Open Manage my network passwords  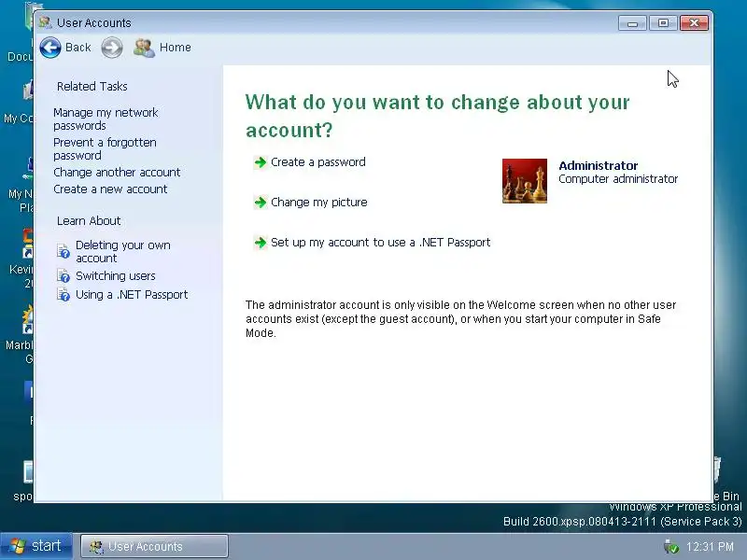click(x=106, y=119)
